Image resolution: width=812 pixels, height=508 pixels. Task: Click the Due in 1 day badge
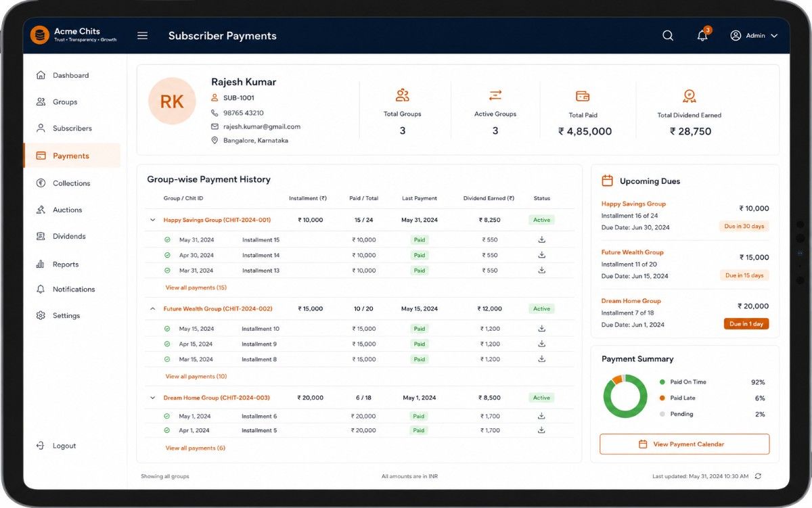(x=746, y=324)
